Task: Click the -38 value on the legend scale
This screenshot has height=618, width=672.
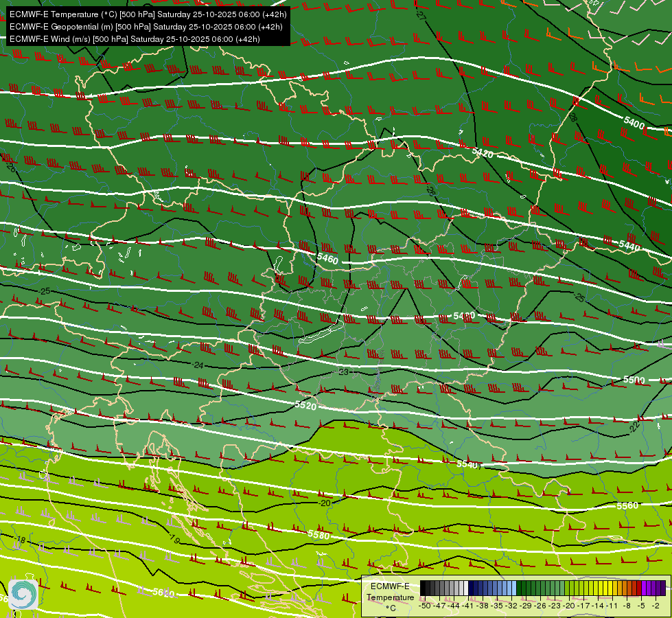Action: (483, 606)
